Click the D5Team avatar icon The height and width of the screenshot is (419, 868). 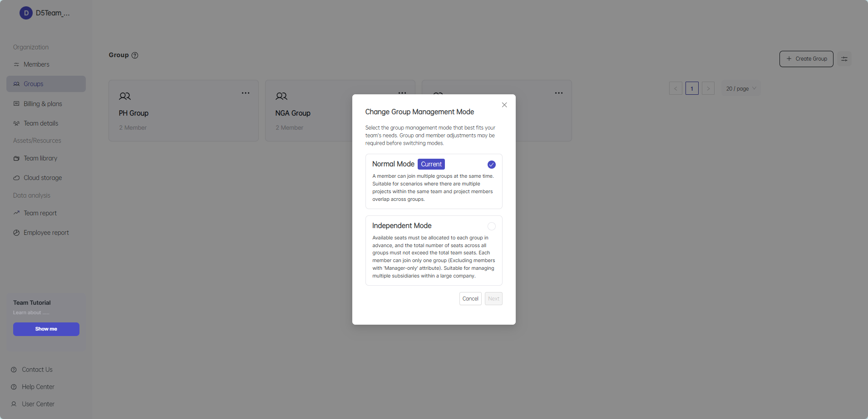(26, 13)
